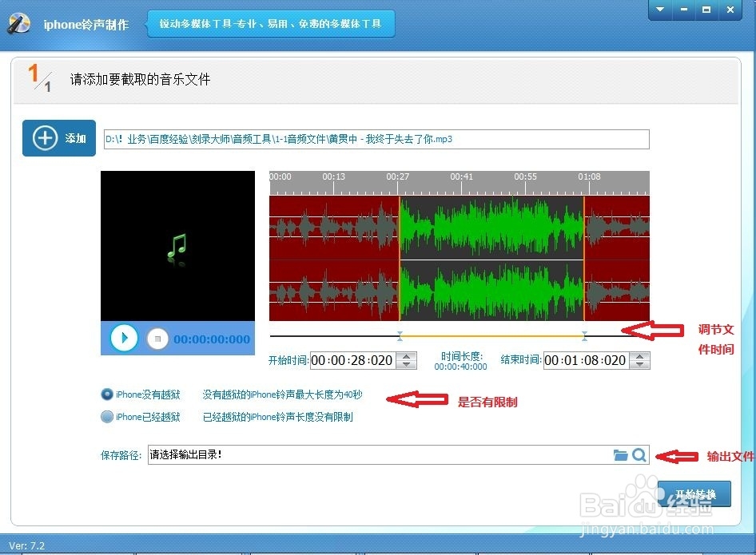Viewport: 756px width, 555px height.
Task: Click the app logo icon in title bar
Action: [18, 23]
